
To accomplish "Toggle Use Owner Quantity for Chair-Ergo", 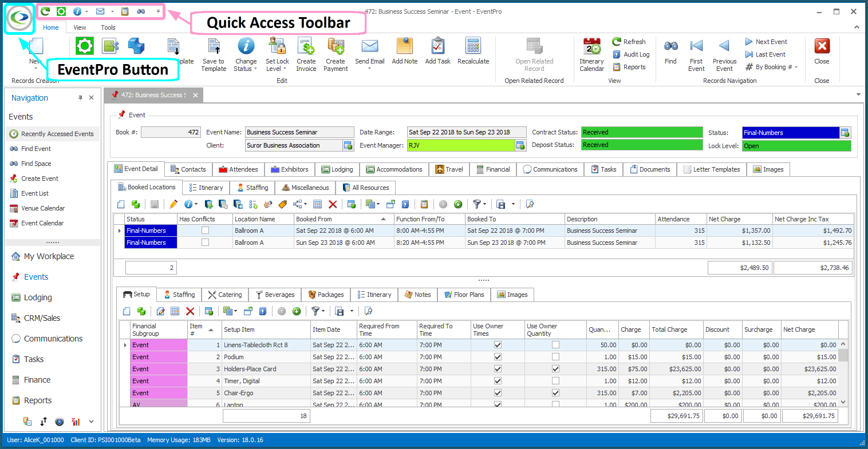I will point(555,393).
